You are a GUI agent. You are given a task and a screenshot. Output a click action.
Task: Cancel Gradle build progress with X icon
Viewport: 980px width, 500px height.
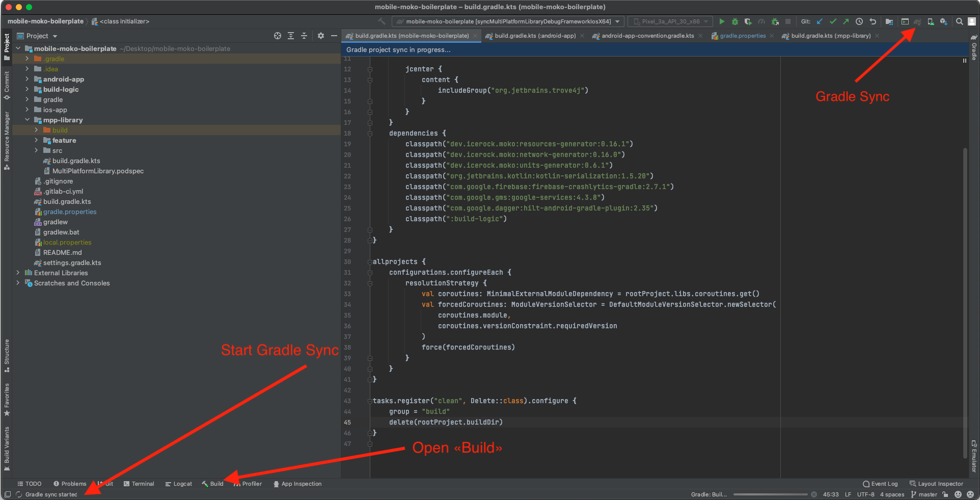[x=814, y=494]
